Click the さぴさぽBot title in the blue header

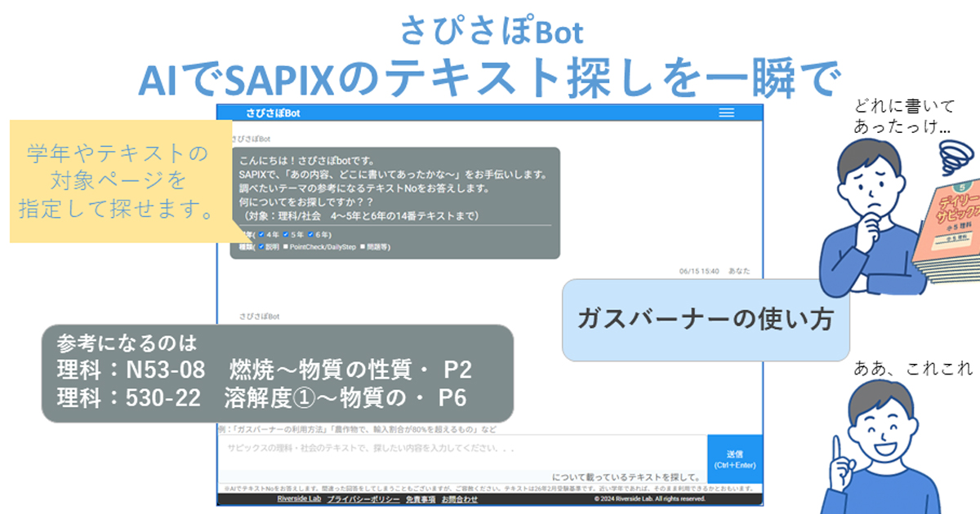click(273, 113)
